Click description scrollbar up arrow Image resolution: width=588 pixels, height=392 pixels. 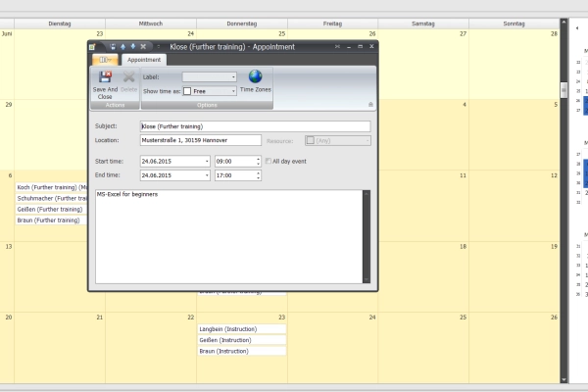tap(367, 194)
